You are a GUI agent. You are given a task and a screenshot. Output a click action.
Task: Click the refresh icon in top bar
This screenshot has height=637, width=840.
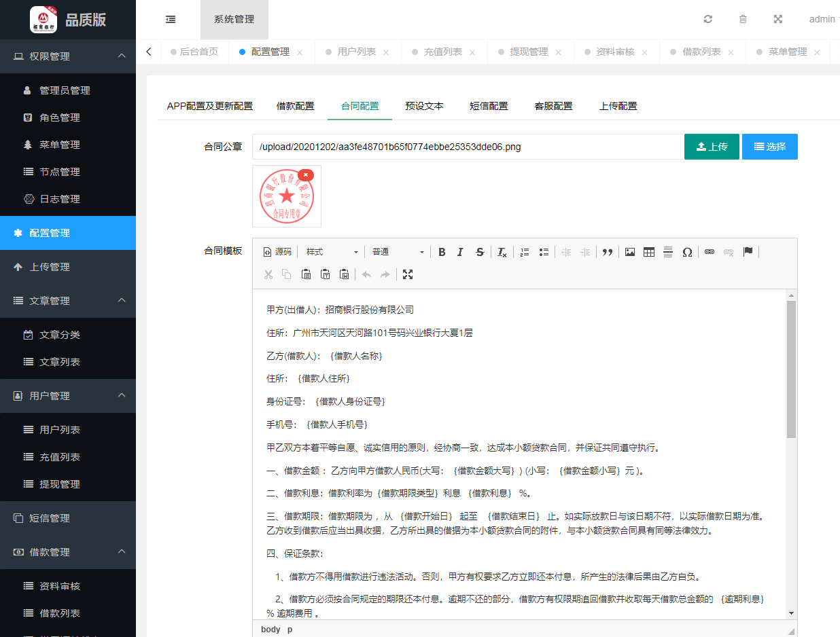click(x=708, y=19)
